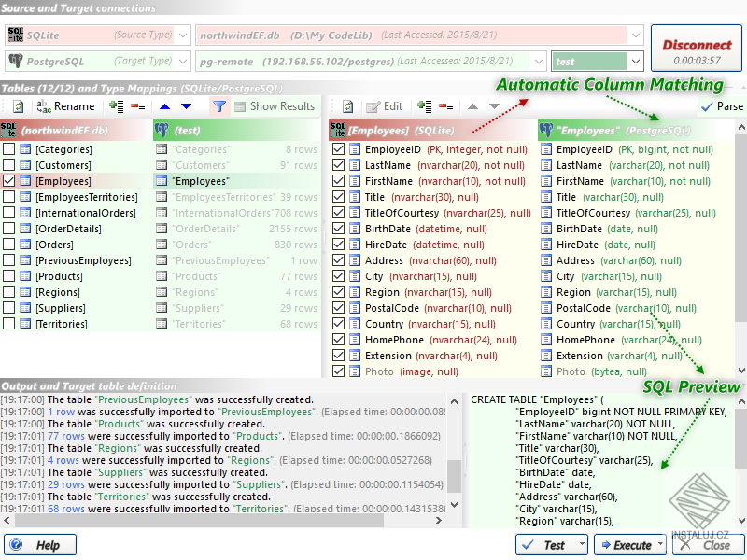Click the horizontal scrollbar of output log
Viewport: 747px width, 560px height.
pyautogui.click(x=199, y=521)
